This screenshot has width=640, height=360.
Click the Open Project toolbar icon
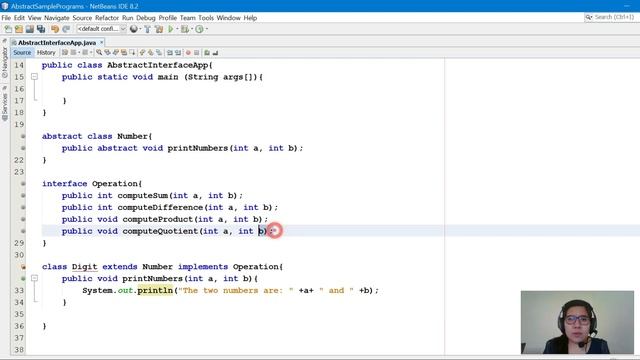click(30, 29)
